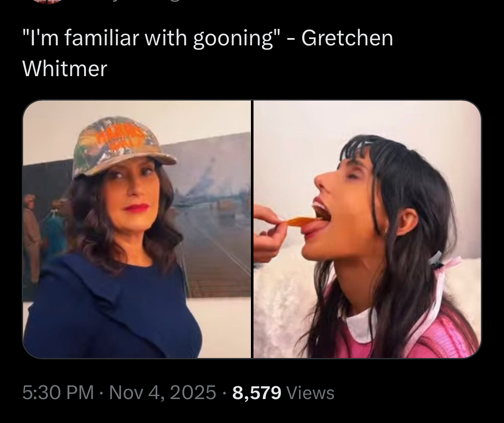Click the name Gretchen in tweet text
504x423 pixels.
(347, 38)
